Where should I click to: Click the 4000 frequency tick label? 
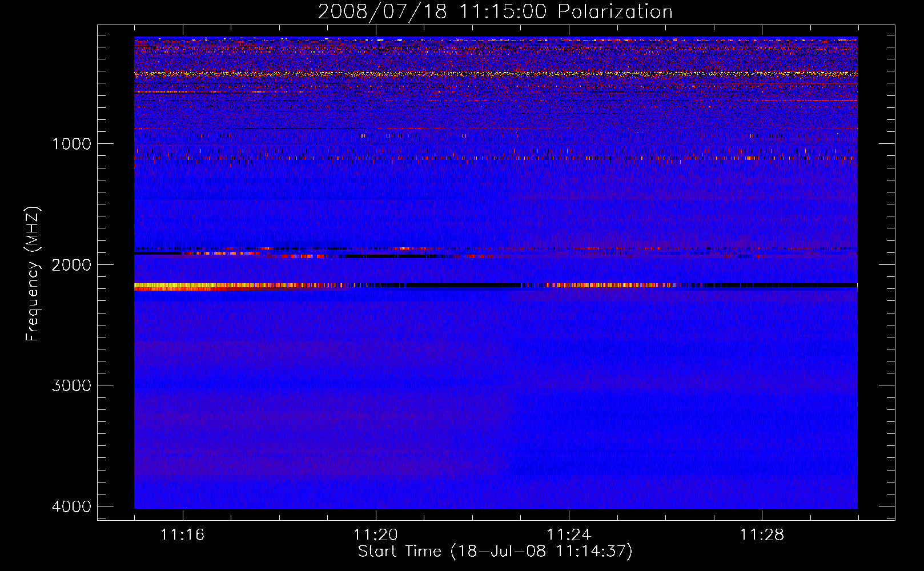coord(71,506)
